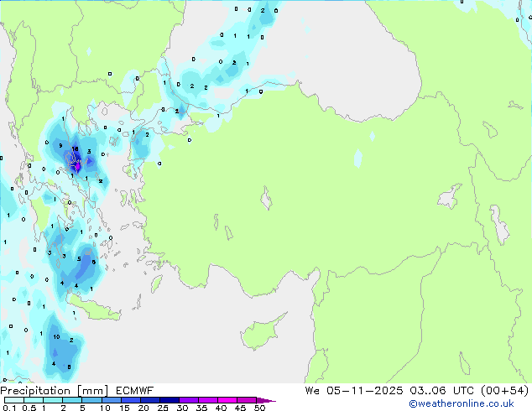532x411 pixels.
Task: Pick the 0.5–1 mm legend color swatch
Action: pyautogui.click(x=34, y=400)
